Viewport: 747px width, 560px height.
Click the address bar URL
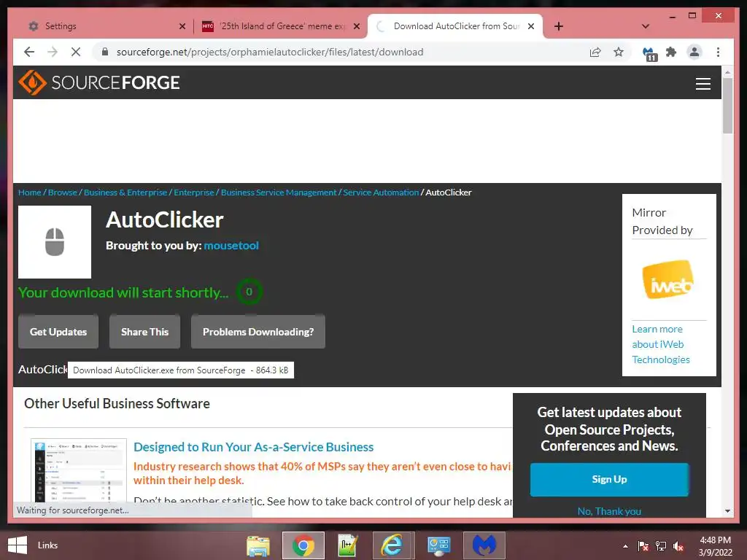click(270, 52)
